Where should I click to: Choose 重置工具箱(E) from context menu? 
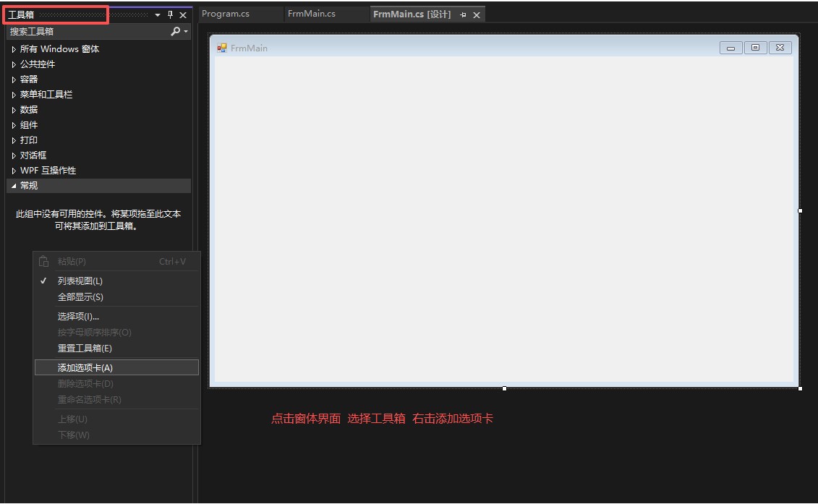pos(116,348)
